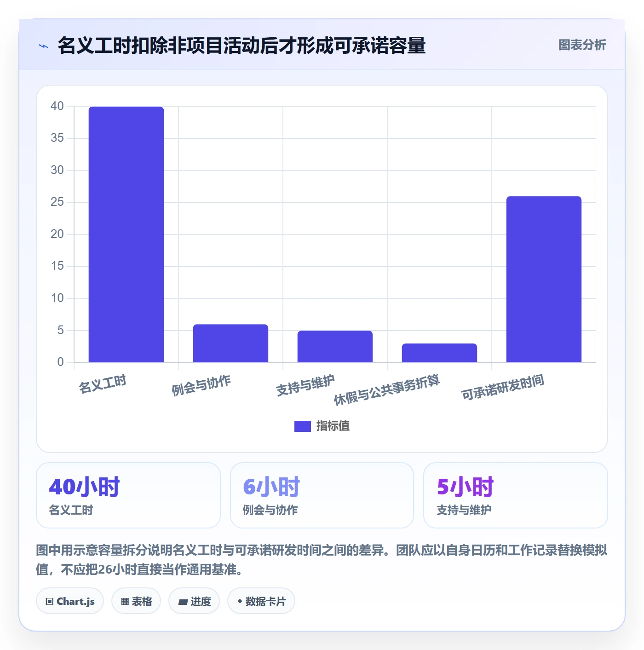Click the lightning bolt icon beside the title
Screen dimensions: 644x650
[44, 46]
